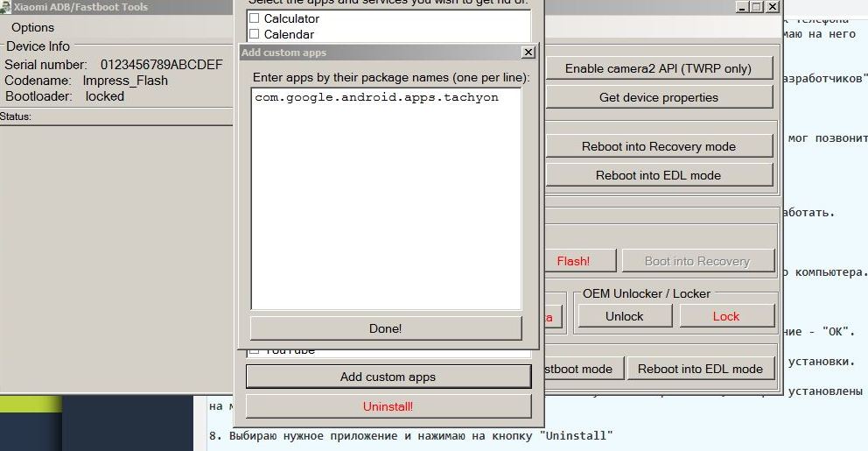Click the Status: label
This screenshot has width=868, height=451.
point(16,116)
